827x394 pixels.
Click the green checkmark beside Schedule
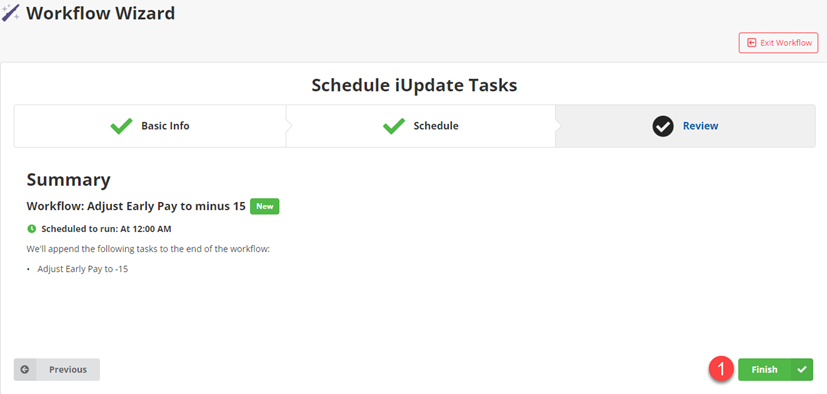[393, 126]
